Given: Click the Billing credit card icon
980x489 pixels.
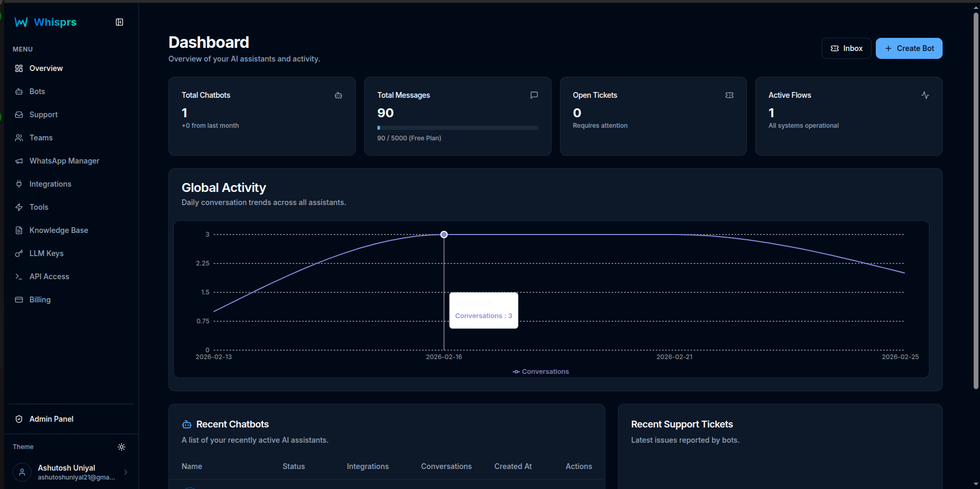Looking at the screenshot, I should [19, 300].
